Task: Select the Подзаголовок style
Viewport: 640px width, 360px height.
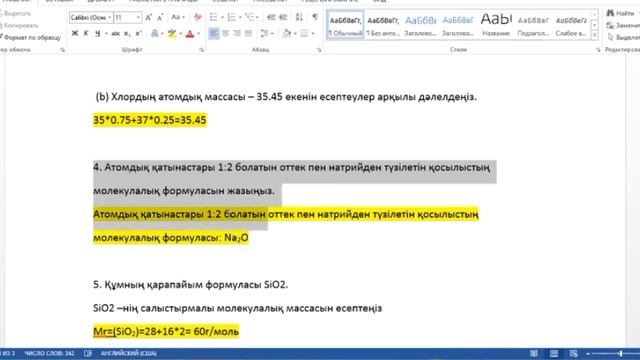Action: coord(533,25)
